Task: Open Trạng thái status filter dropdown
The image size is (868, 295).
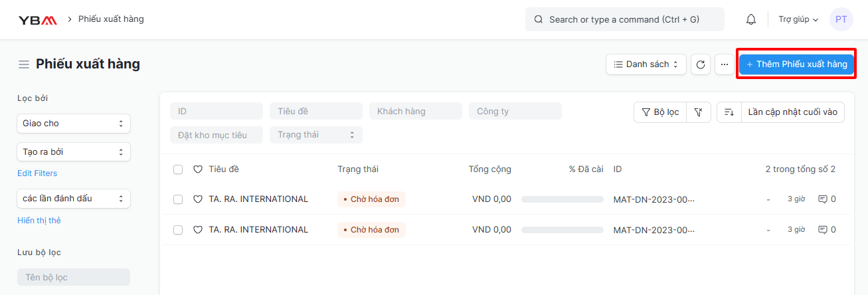Action: pyautogui.click(x=316, y=135)
